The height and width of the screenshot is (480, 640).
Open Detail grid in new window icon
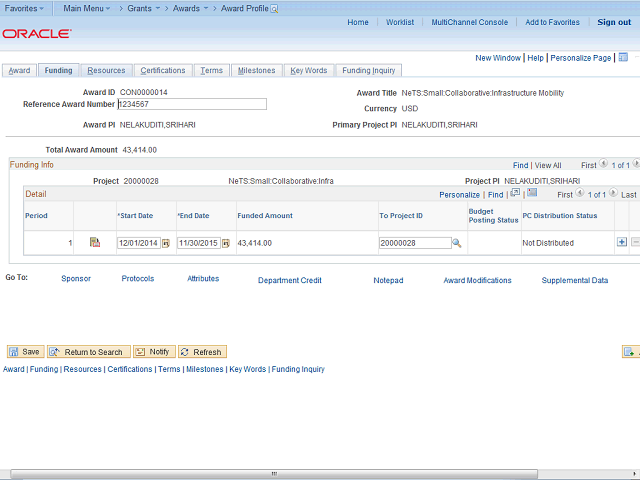515,193
